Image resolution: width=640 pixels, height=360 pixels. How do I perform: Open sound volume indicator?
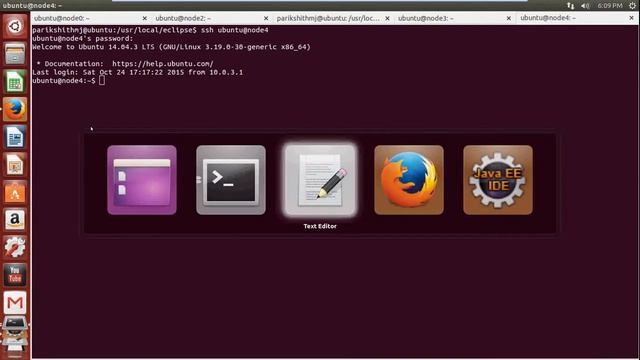click(585, 6)
